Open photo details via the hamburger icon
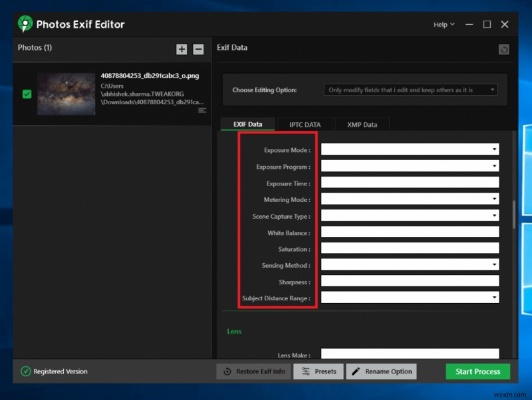The height and width of the screenshot is (400, 532). pos(203,111)
